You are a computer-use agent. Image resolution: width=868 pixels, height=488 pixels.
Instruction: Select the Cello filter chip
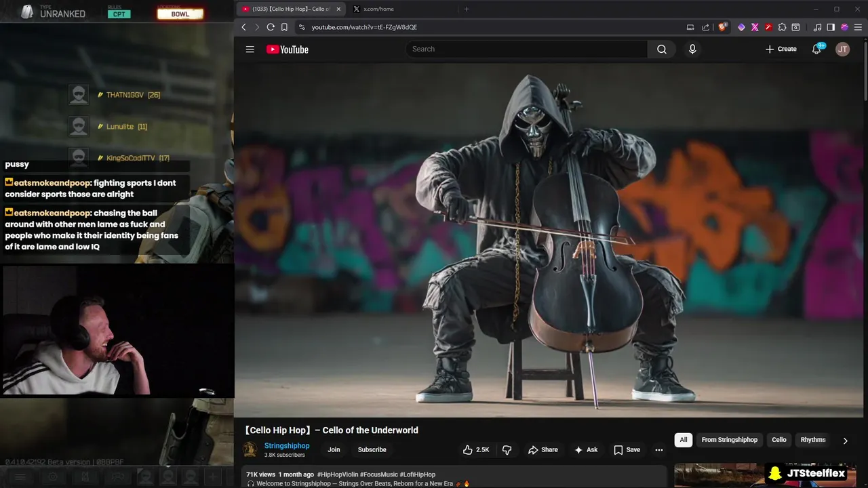tap(779, 440)
